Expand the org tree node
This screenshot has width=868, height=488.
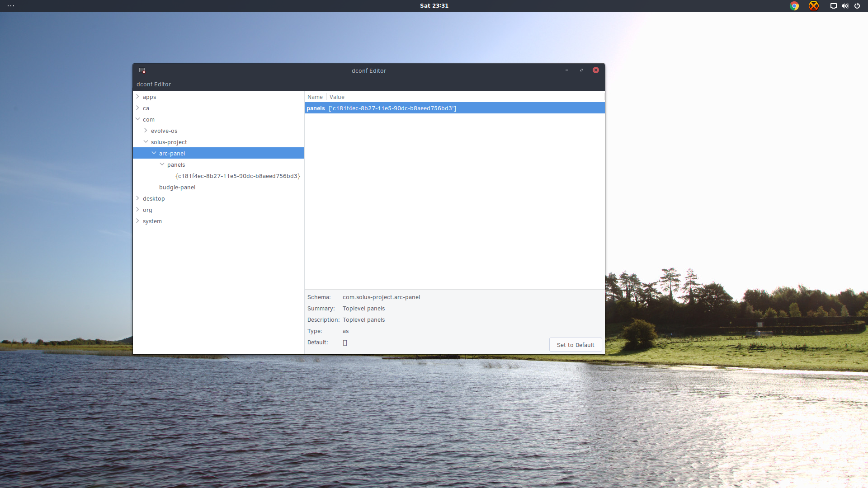click(137, 210)
